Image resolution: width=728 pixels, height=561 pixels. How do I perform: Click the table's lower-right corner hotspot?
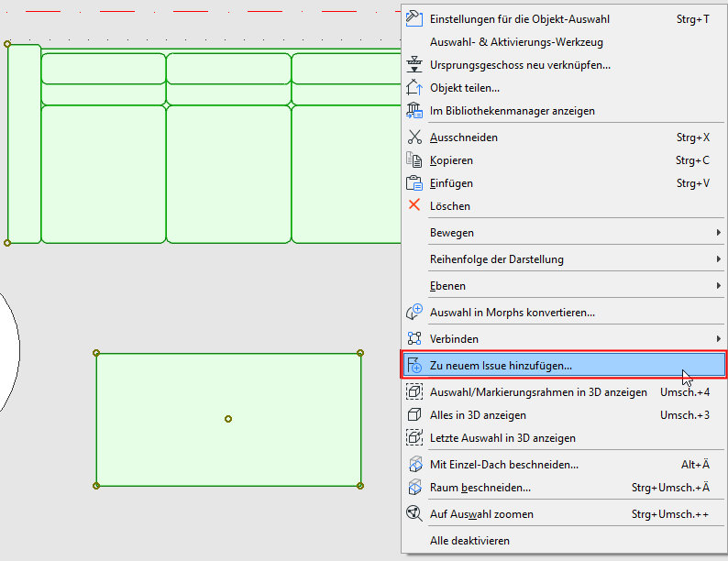coord(360,486)
